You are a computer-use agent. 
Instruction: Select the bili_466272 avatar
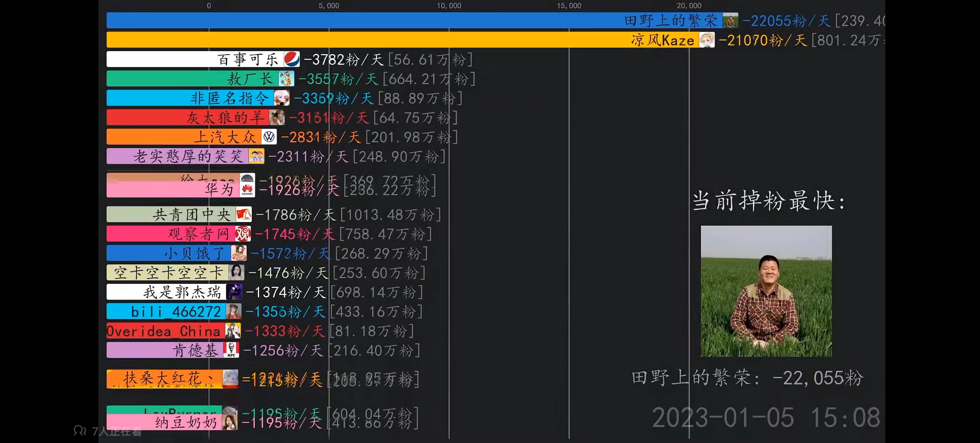(x=233, y=311)
